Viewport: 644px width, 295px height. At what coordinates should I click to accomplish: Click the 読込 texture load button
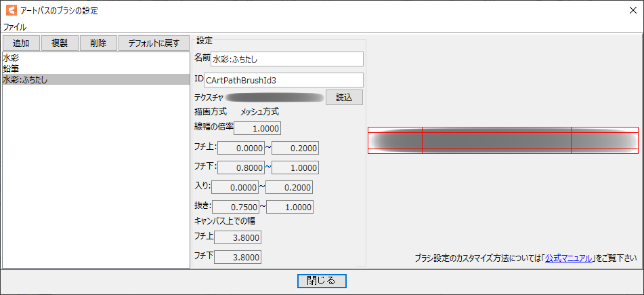[x=344, y=98]
